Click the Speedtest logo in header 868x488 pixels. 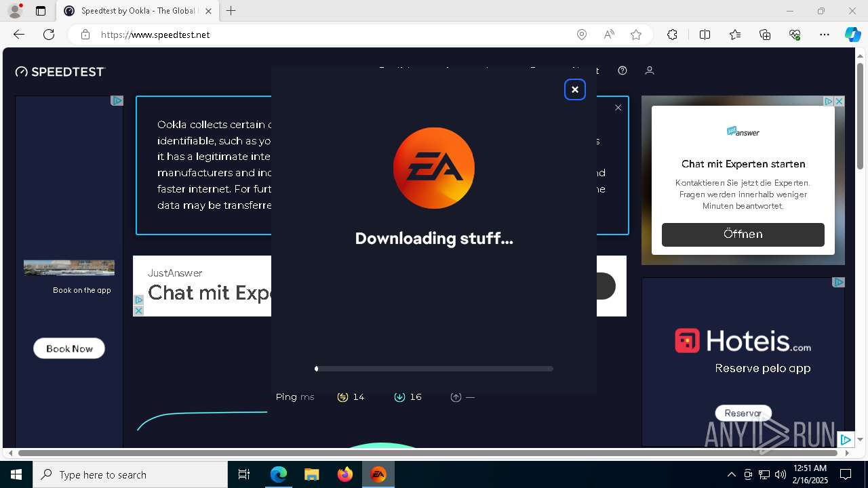[x=60, y=71]
